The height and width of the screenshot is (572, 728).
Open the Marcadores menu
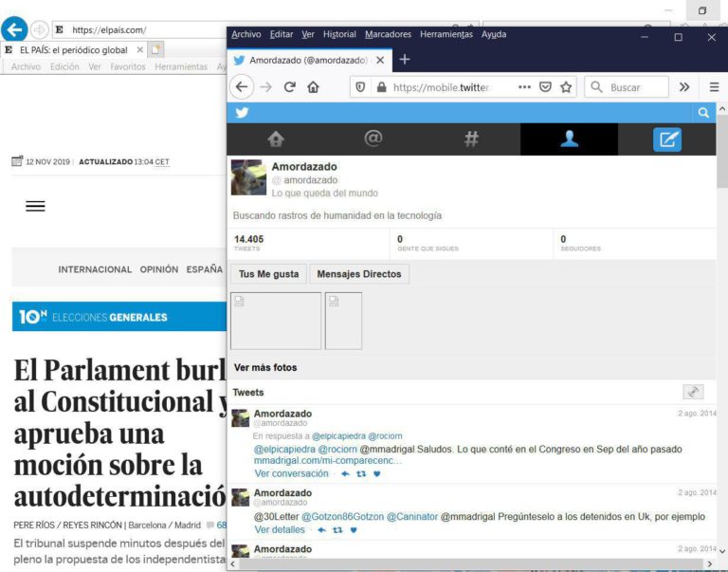tap(388, 34)
